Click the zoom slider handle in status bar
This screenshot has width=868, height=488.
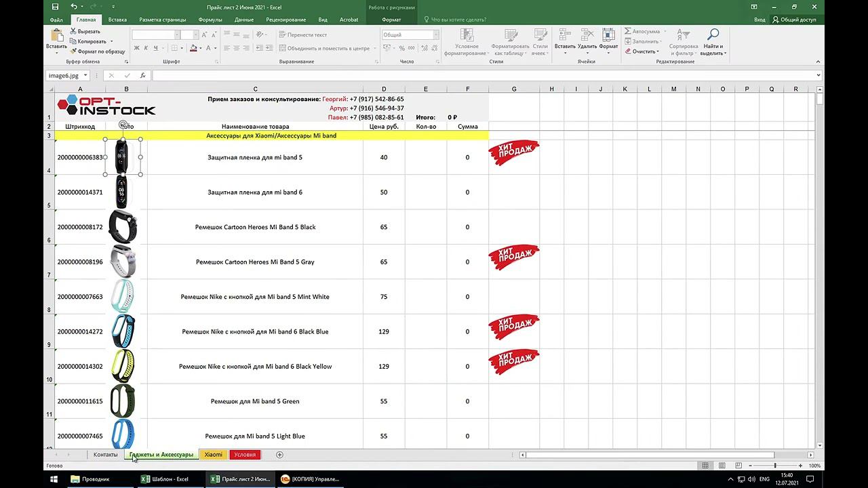pos(775,466)
